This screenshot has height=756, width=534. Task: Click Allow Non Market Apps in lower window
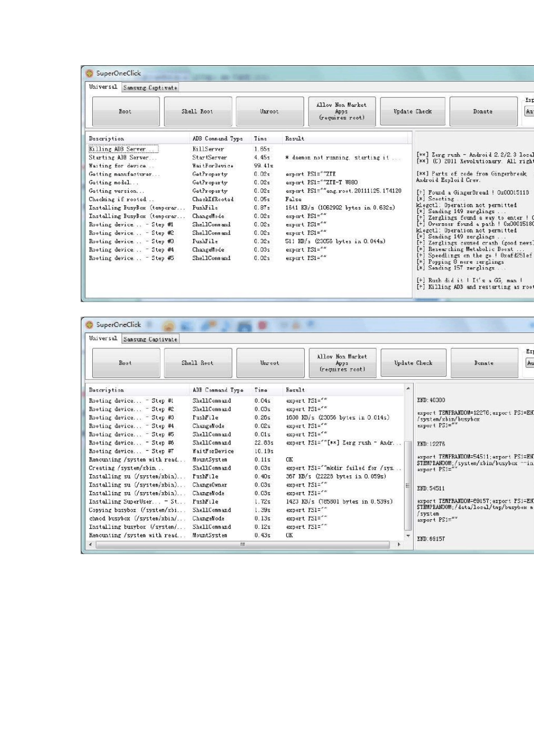(x=342, y=363)
